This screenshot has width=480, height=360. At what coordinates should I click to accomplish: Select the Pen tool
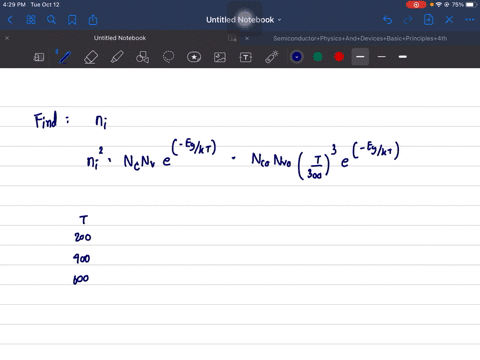(65, 57)
